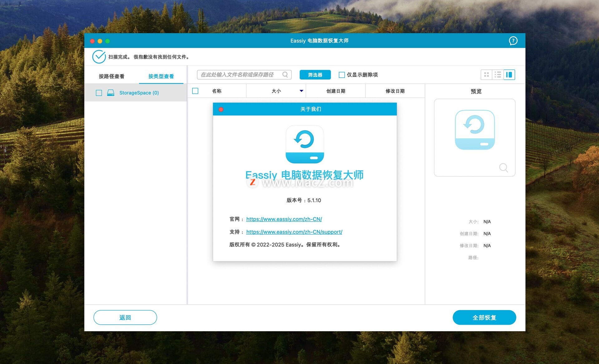
Task: Open the help question mark icon
Action: tap(513, 41)
